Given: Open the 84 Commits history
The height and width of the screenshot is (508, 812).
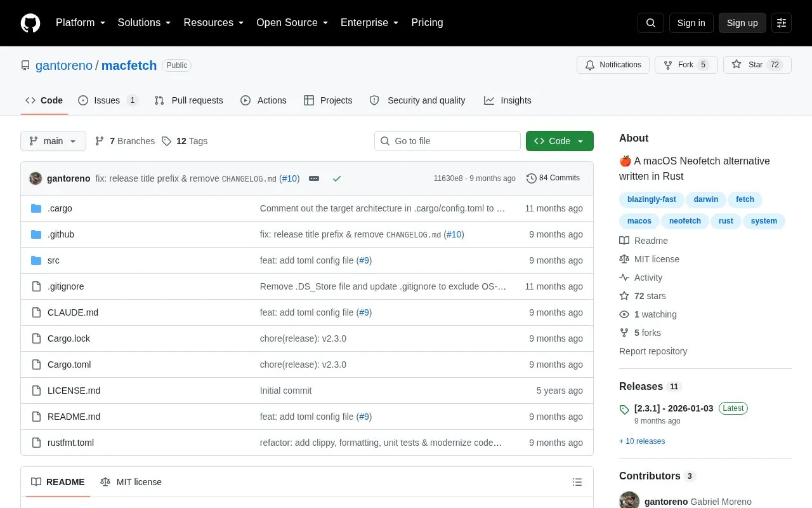Looking at the screenshot, I should coord(553,178).
